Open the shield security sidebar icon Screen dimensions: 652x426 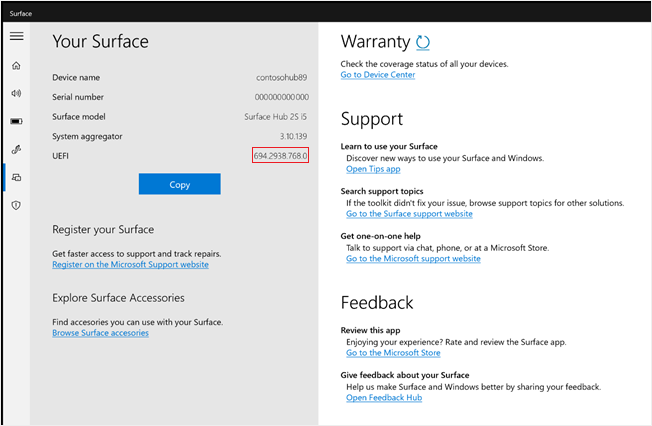(x=16, y=205)
